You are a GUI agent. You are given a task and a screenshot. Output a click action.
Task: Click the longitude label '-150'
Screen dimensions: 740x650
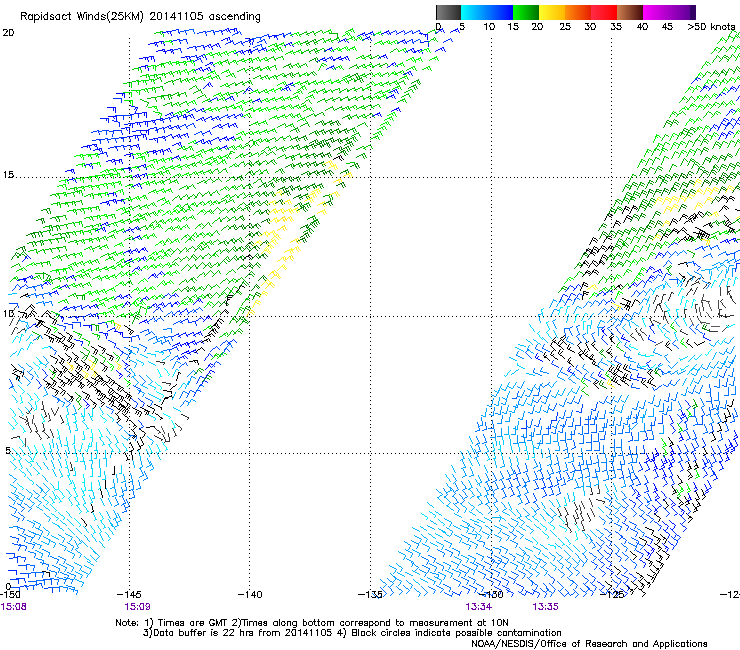click(10, 595)
